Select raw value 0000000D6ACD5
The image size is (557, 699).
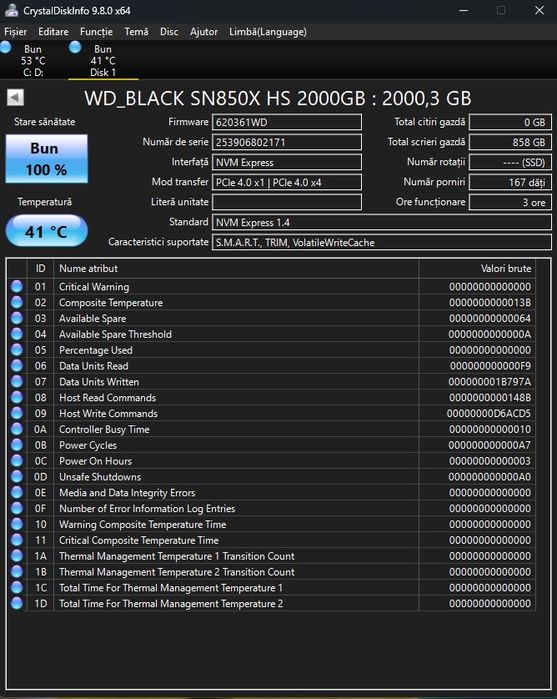[x=489, y=413]
